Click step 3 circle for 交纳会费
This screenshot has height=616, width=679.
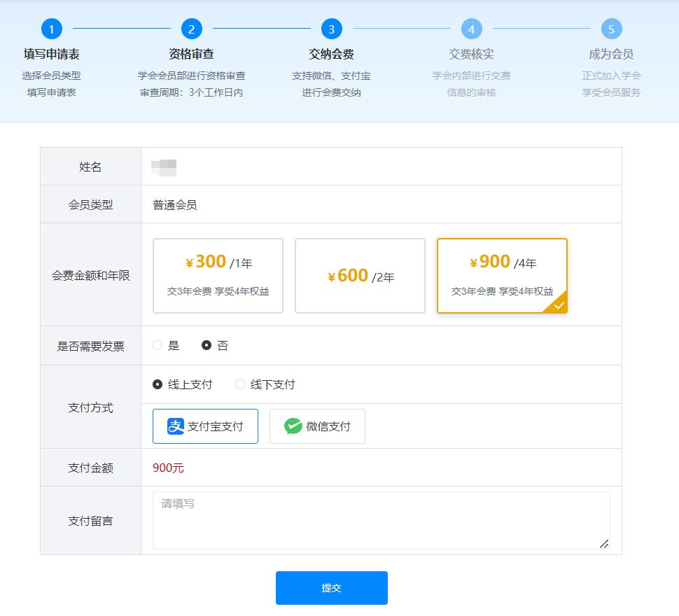pos(332,29)
